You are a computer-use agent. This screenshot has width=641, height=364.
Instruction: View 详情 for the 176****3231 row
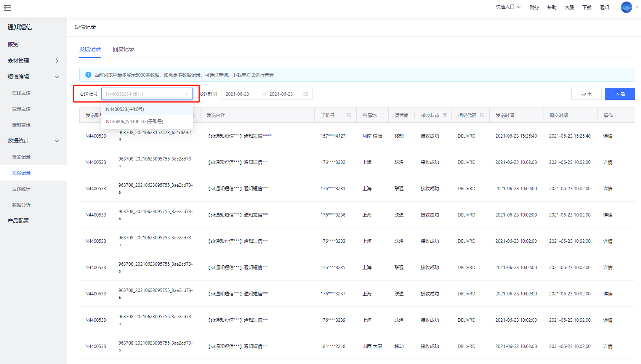(607, 188)
